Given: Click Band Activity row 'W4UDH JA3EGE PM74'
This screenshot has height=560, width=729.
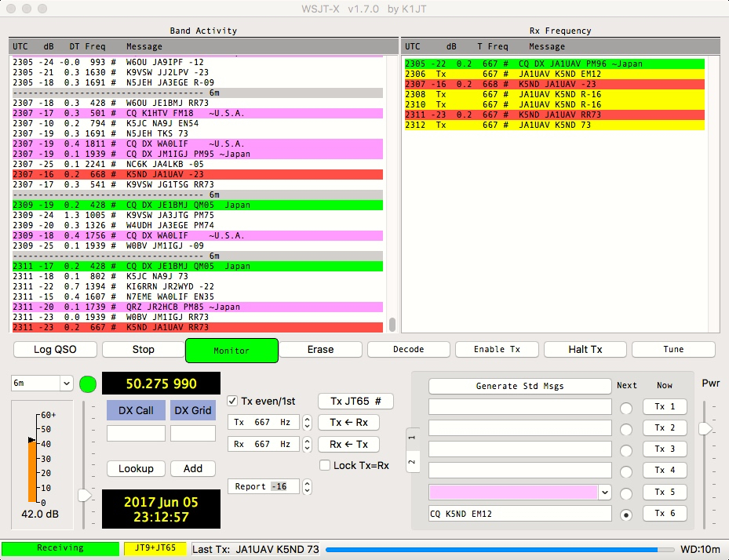Looking at the screenshot, I should point(198,225).
